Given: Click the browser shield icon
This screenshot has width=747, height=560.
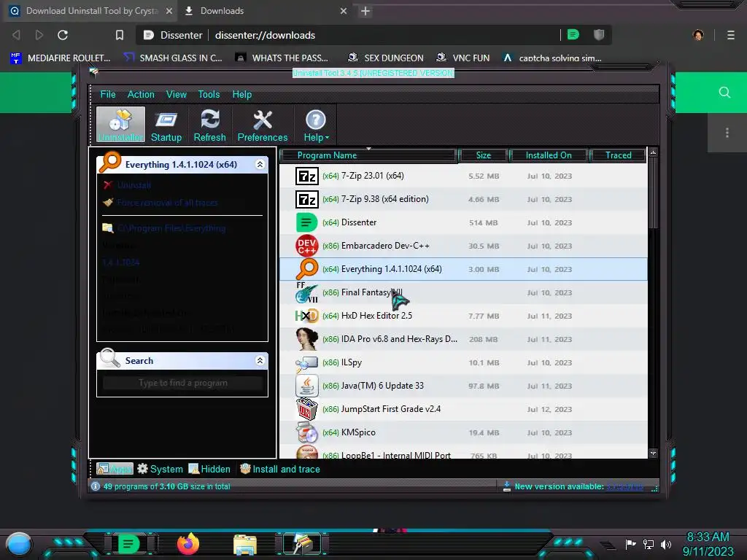Looking at the screenshot, I should pos(599,35).
